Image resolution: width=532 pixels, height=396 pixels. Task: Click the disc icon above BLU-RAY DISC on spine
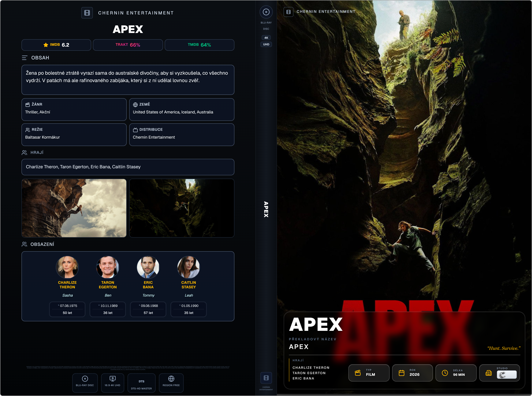click(x=266, y=12)
